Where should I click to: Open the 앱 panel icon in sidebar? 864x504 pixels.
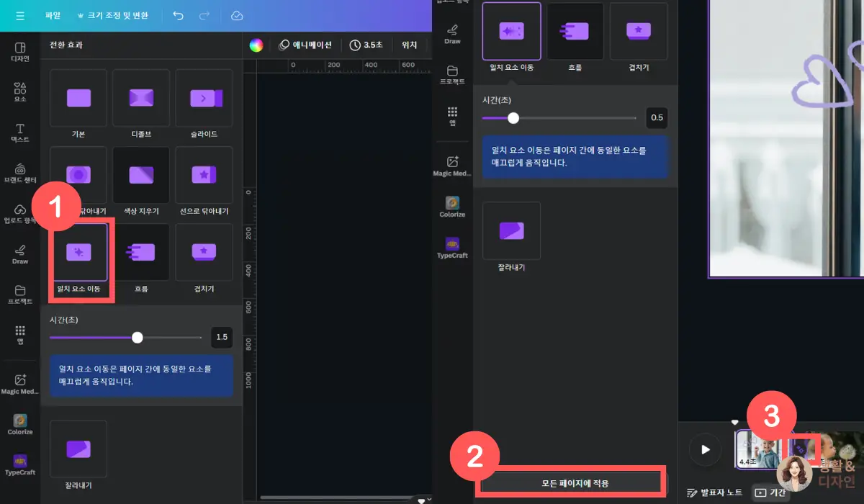pyautogui.click(x=19, y=333)
